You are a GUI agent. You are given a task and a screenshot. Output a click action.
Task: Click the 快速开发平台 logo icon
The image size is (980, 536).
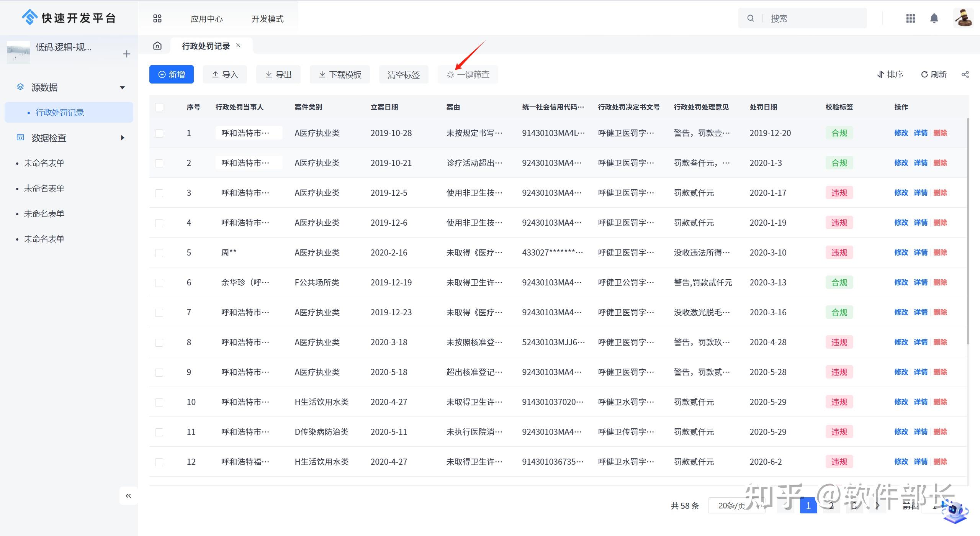[29, 17]
